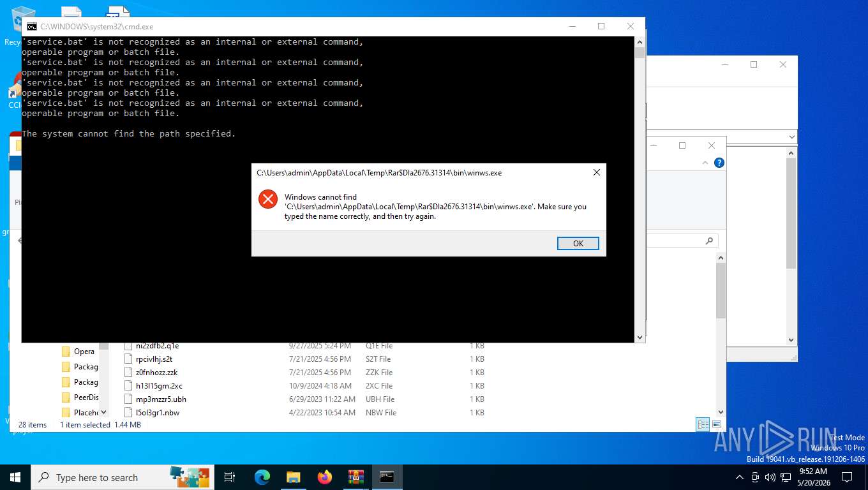The height and width of the screenshot is (490, 868).
Task: Show hidden system tray icons
Action: [x=740, y=477]
